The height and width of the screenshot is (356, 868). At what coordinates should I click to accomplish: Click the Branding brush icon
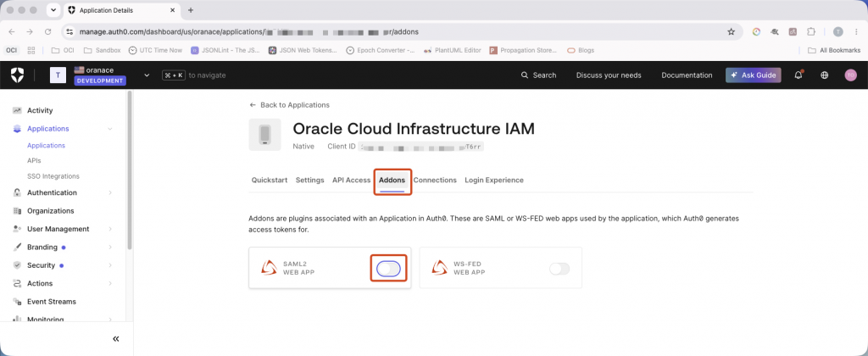point(17,247)
